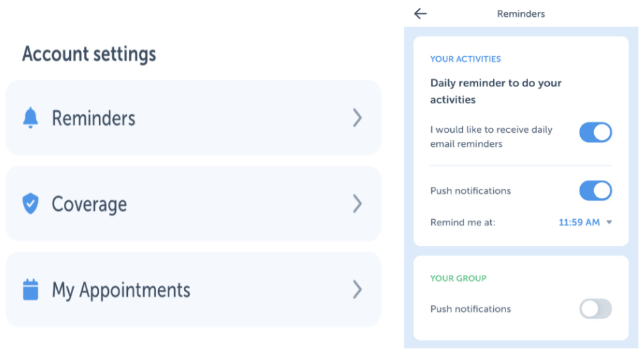The width and height of the screenshot is (644, 352).
Task: Click the Reminders page title in header
Action: 520,13
